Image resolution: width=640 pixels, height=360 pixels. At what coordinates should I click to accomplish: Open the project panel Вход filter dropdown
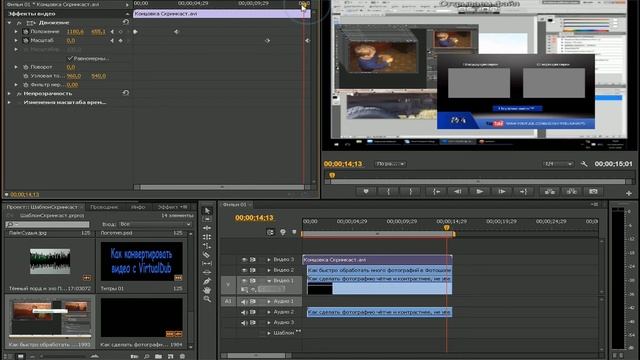155,224
